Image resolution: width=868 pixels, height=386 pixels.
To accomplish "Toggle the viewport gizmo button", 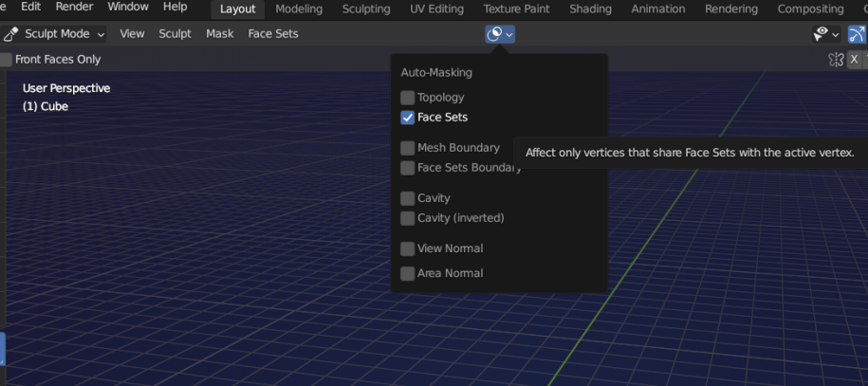I will pos(857,34).
